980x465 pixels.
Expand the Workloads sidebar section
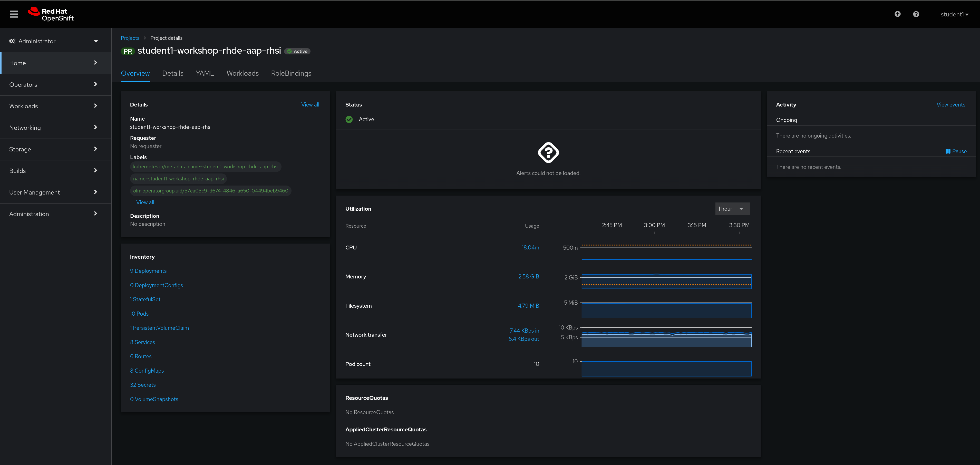point(55,106)
